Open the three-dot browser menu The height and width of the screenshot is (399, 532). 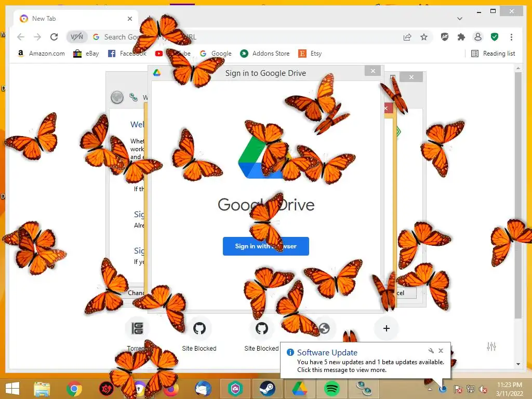511,37
